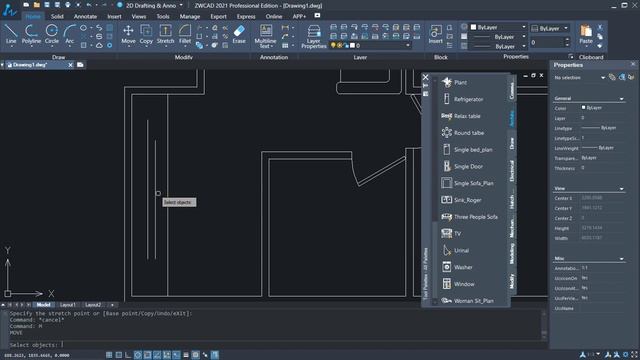Switch to the Annotate ribbon tab

click(85, 16)
